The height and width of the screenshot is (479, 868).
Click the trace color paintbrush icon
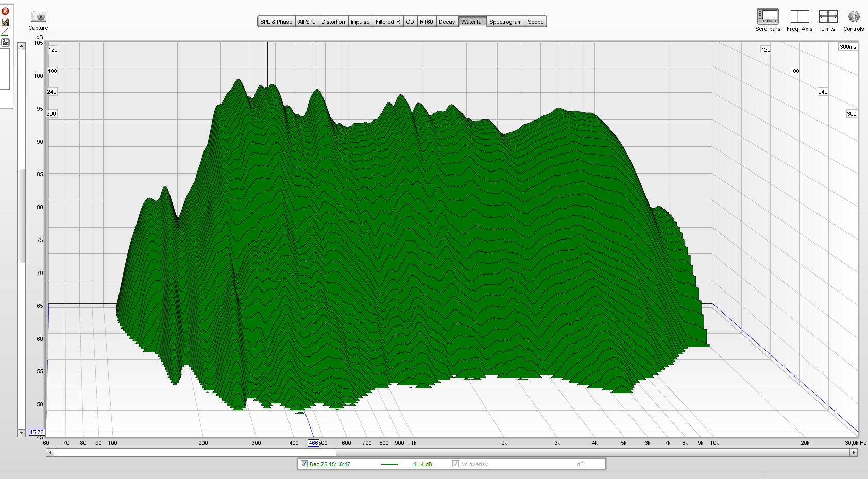[5, 32]
